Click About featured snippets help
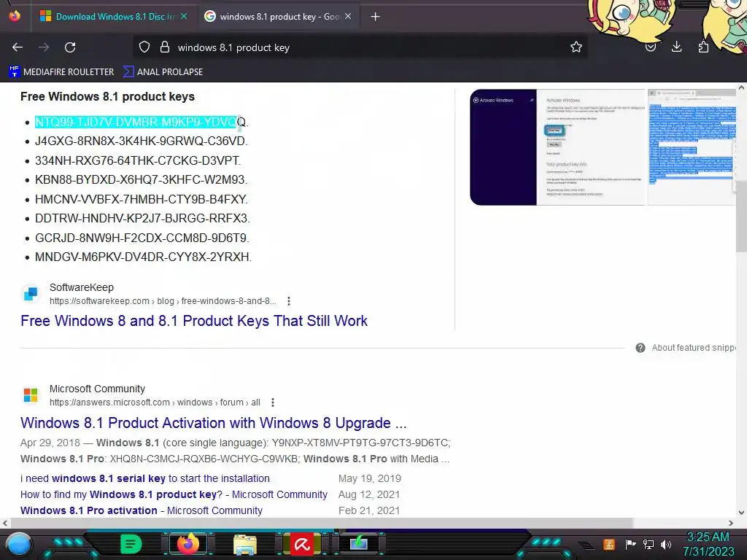This screenshot has height=560, width=747. tap(686, 348)
